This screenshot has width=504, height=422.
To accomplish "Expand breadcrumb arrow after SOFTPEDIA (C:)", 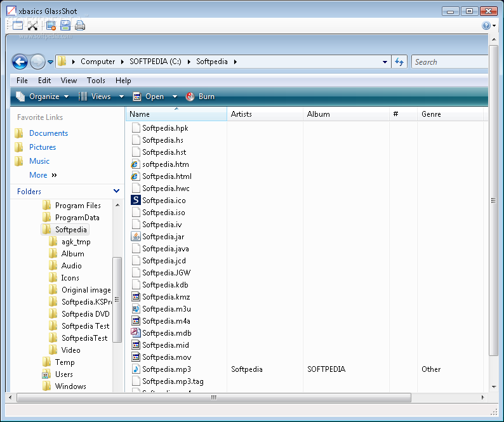I will 189,62.
